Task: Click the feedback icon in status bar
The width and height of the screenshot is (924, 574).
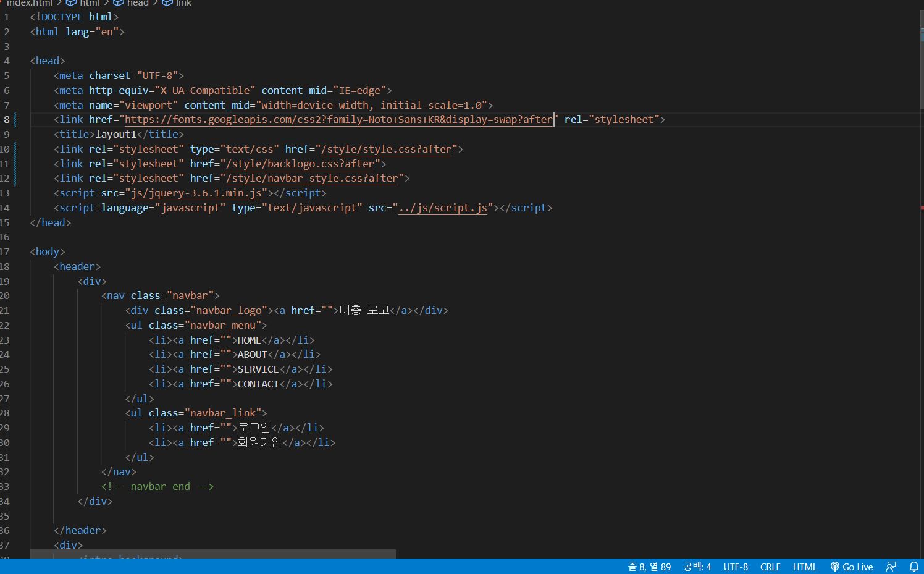Action: 891,567
